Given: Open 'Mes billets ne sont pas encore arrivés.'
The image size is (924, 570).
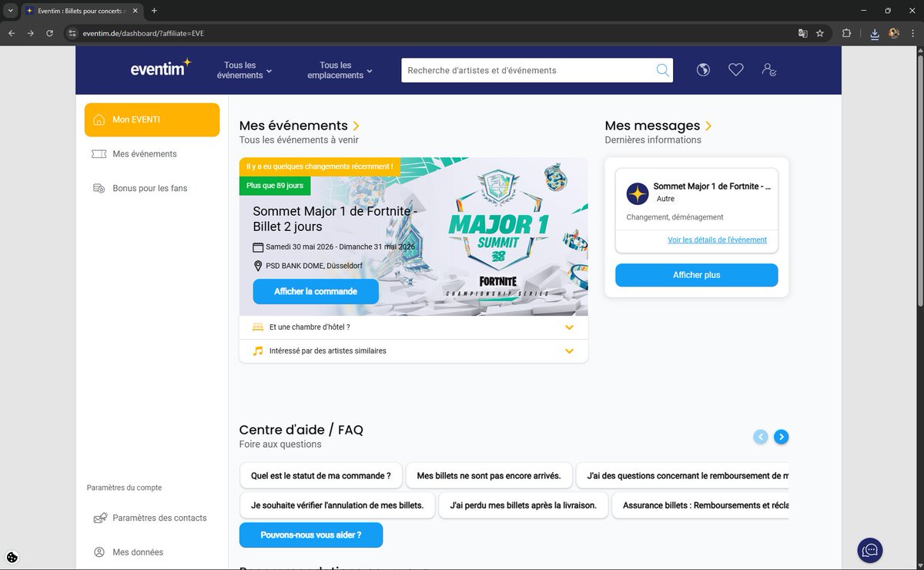Looking at the screenshot, I should pos(489,476).
